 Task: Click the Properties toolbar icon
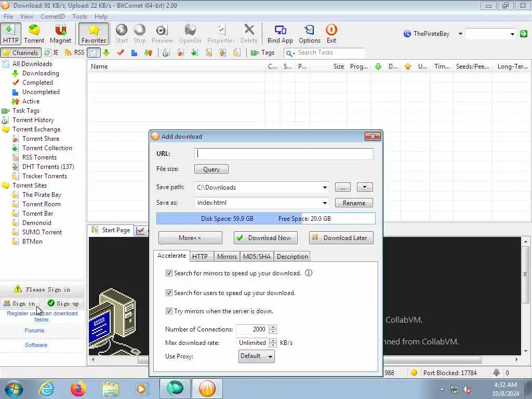[x=221, y=34]
